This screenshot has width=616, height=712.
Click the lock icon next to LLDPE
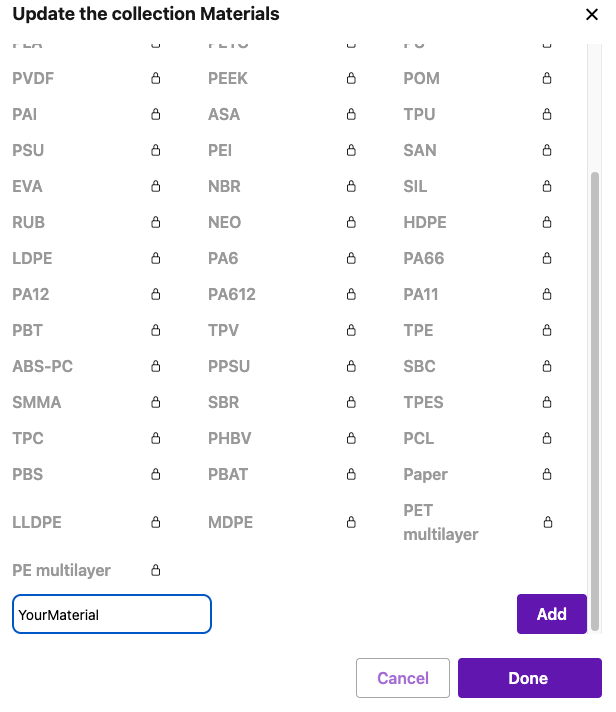click(155, 522)
